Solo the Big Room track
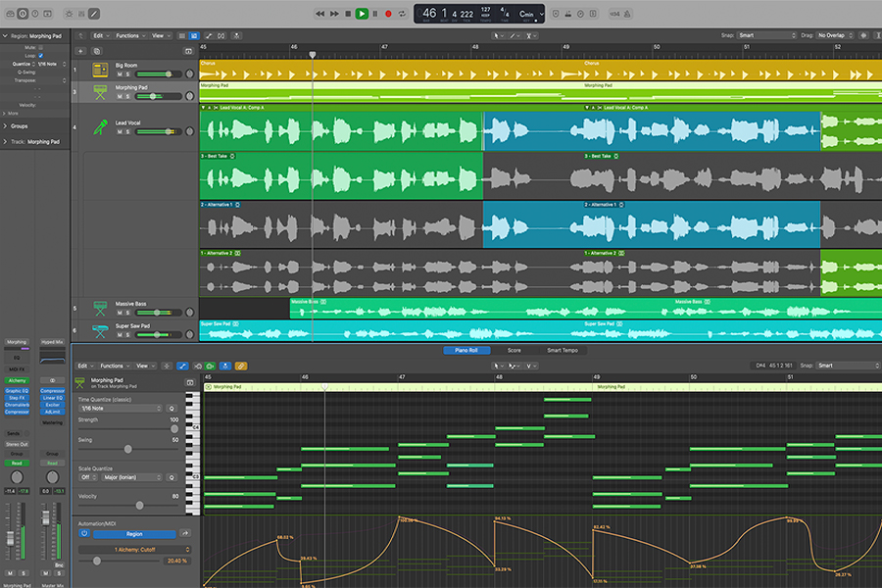This screenshot has width=882, height=588. (x=127, y=74)
